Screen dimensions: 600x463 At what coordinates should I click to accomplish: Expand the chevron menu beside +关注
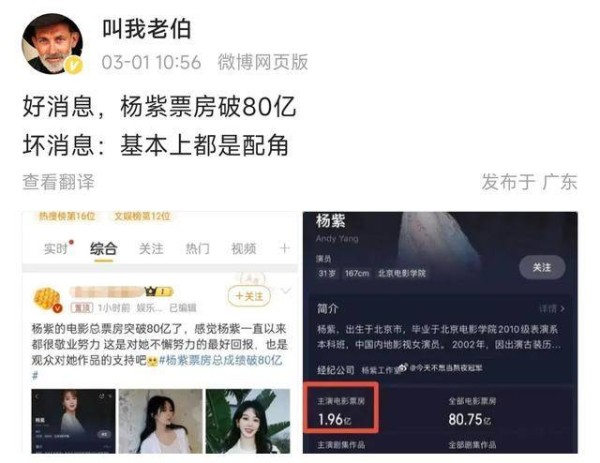(x=285, y=292)
